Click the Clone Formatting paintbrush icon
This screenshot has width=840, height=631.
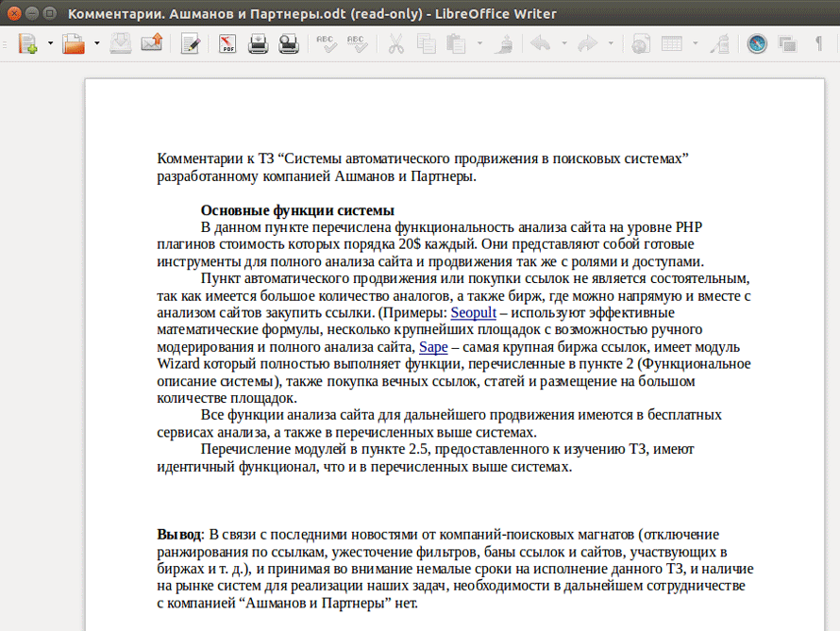tap(504, 43)
